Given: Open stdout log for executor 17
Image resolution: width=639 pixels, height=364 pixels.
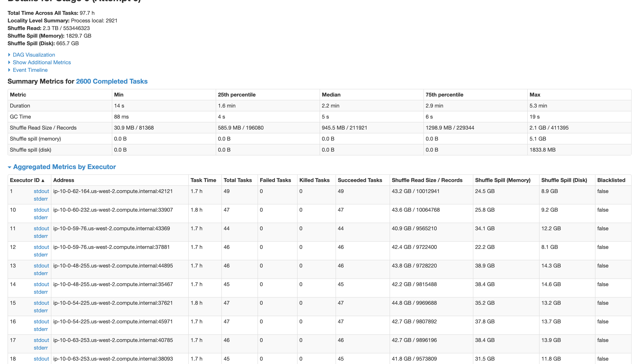Looking at the screenshot, I should coord(41,340).
